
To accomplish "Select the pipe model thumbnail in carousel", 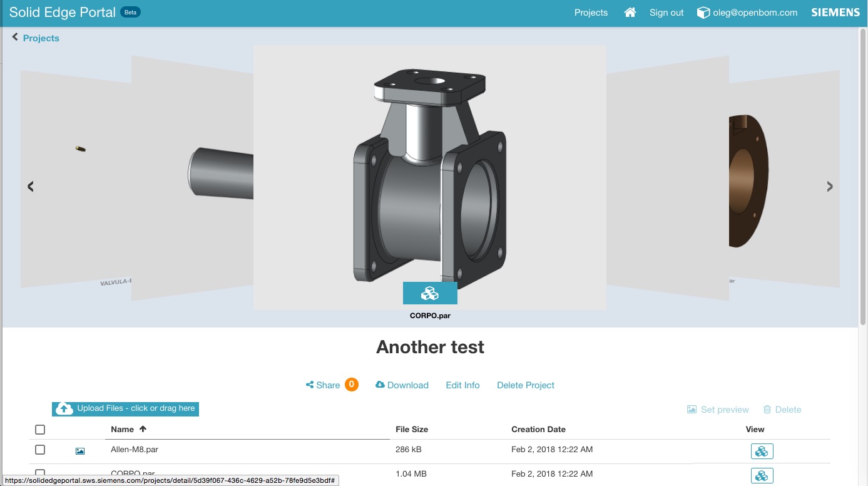I will point(193,178).
